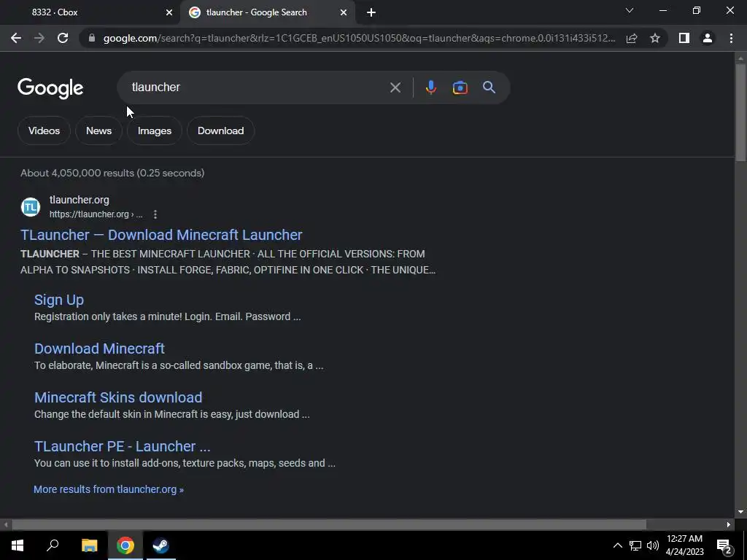Click the Chrome address bar URL
The width and height of the screenshot is (747, 560).
(x=359, y=38)
